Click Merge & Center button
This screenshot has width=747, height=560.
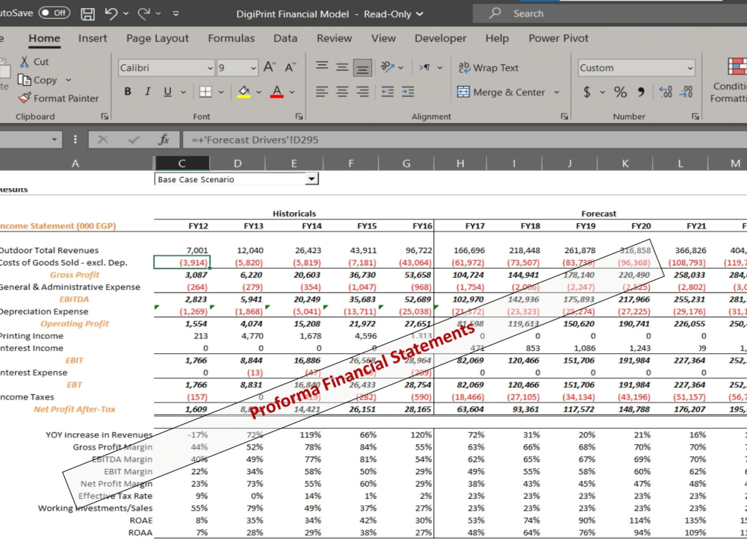(x=501, y=92)
